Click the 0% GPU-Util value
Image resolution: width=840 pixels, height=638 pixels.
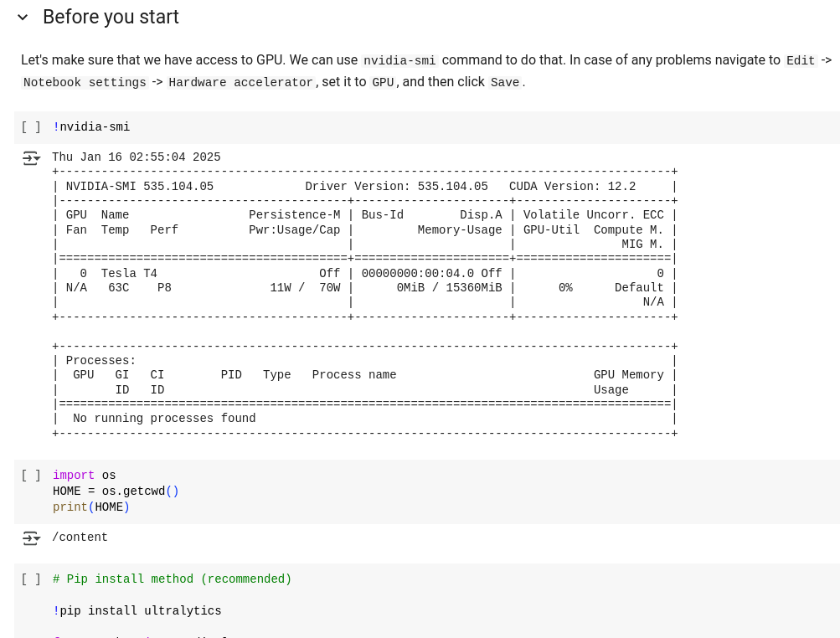point(565,288)
